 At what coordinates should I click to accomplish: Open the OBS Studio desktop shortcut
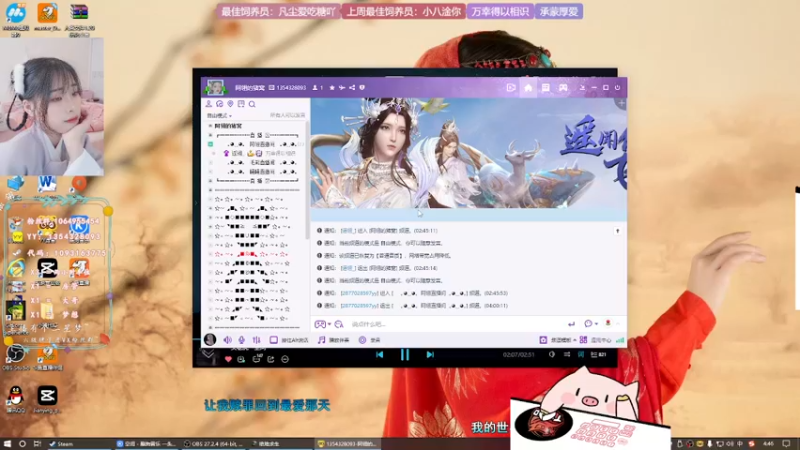[x=16, y=356]
